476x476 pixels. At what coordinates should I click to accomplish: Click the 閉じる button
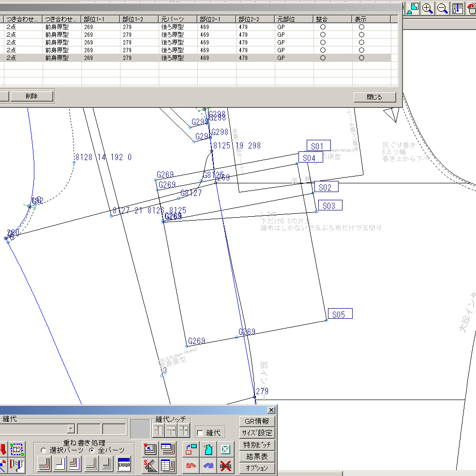click(x=374, y=97)
